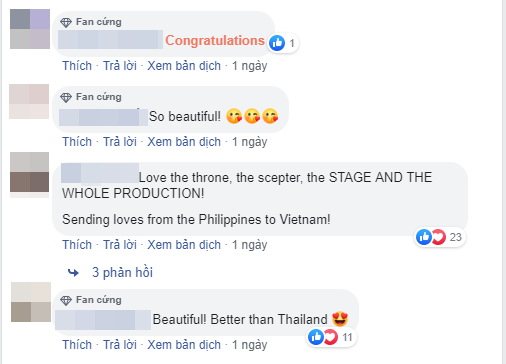
Task: Open avatar of the Better than Thailand commenter
Action: [31, 302]
